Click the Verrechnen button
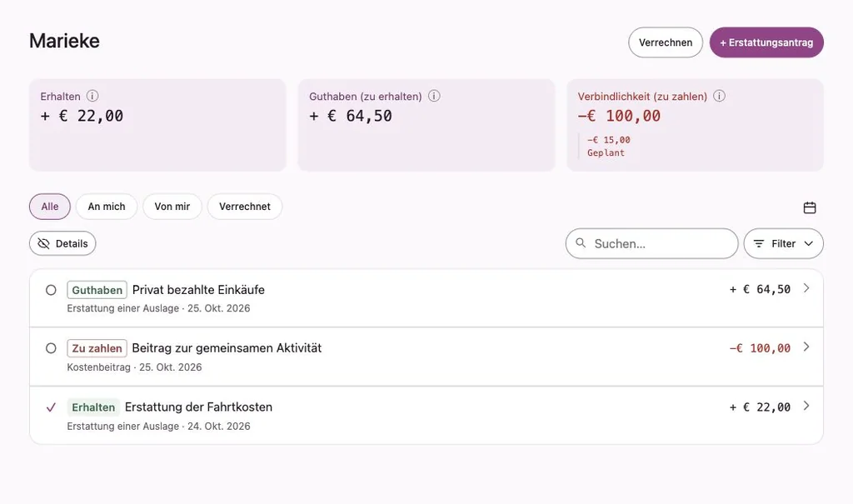This screenshot has width=853, height=504. [666, 42]
